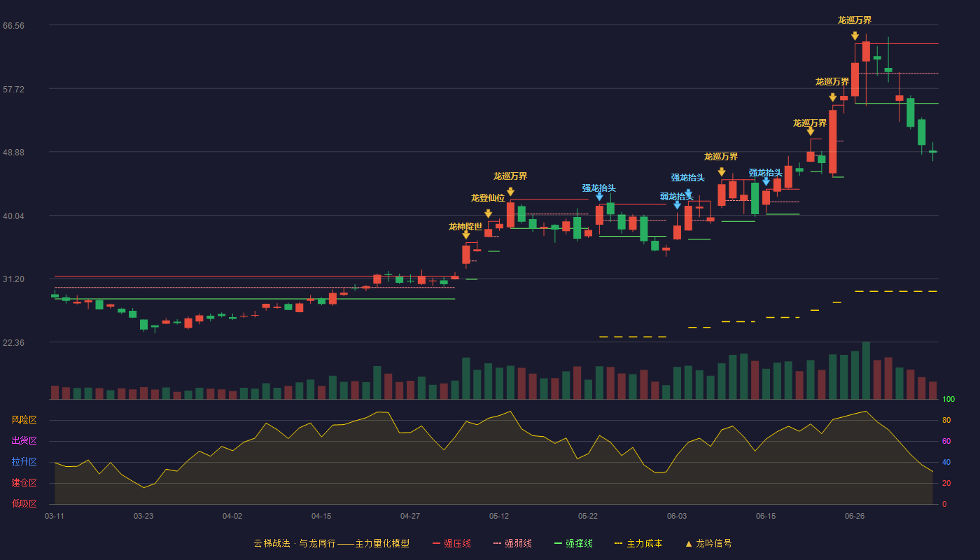
Task: Click the 05-12 date axis label
Action: click(x=499, y=516)
